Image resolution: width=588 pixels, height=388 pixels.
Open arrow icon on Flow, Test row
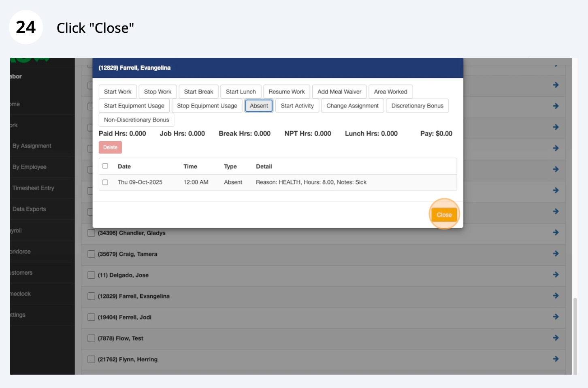[x=556, y=338]
